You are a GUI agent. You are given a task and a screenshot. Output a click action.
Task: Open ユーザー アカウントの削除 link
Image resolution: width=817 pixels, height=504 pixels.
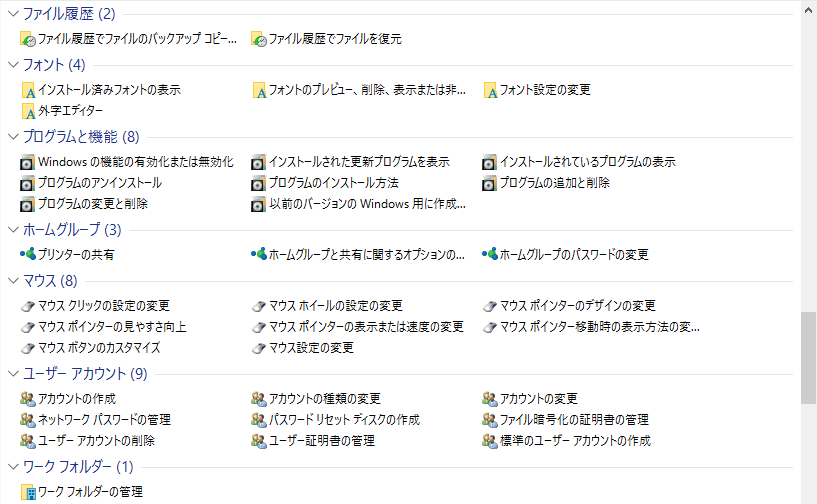coord(96,441)
